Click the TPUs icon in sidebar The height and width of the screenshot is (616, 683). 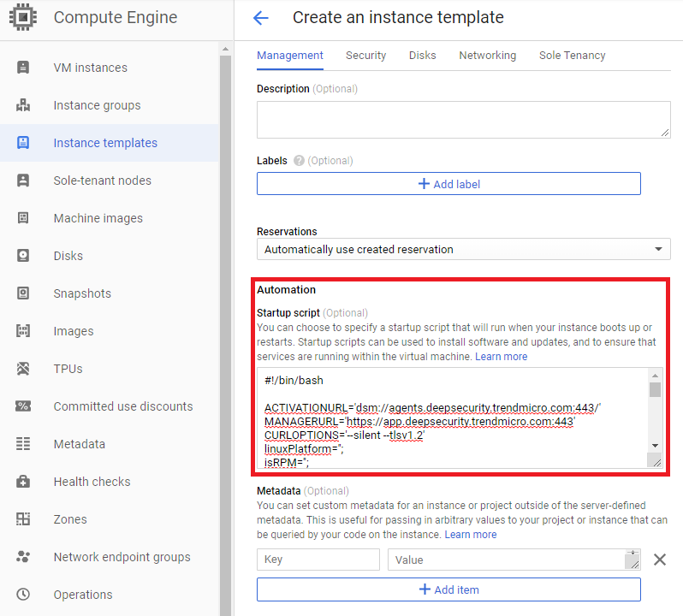point(23,369)
